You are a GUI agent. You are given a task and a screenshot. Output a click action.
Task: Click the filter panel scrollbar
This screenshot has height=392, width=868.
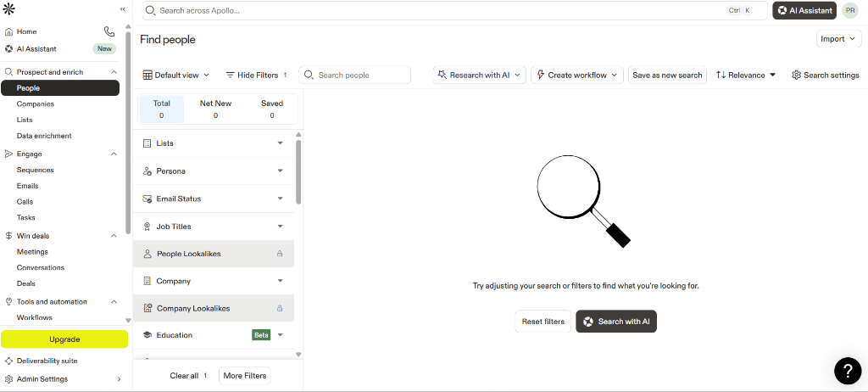299,172
